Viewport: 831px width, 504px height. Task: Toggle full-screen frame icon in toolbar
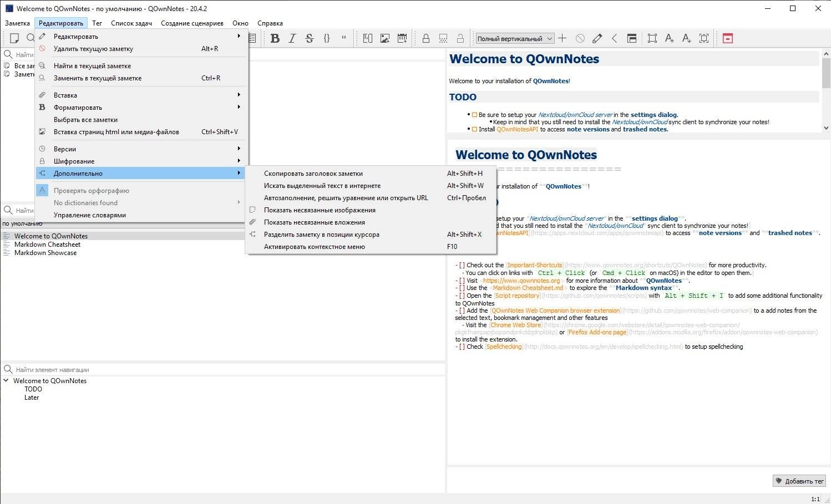pos(652,38)
